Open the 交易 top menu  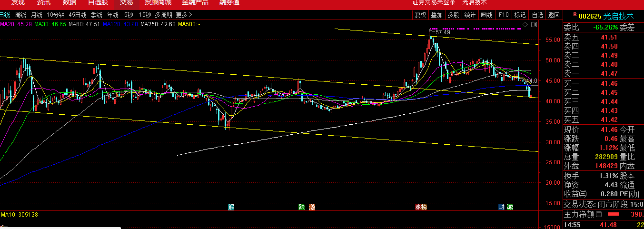[x=127, y=2]
